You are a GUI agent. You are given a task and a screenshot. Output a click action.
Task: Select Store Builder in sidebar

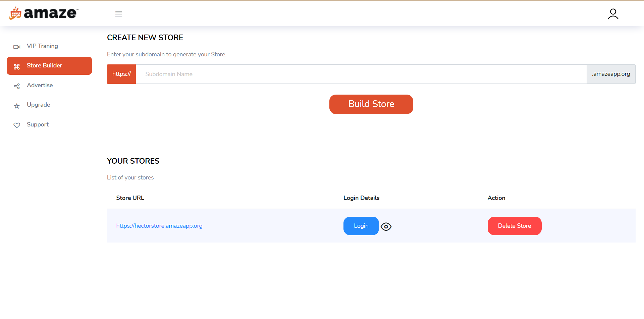[49, 66]
